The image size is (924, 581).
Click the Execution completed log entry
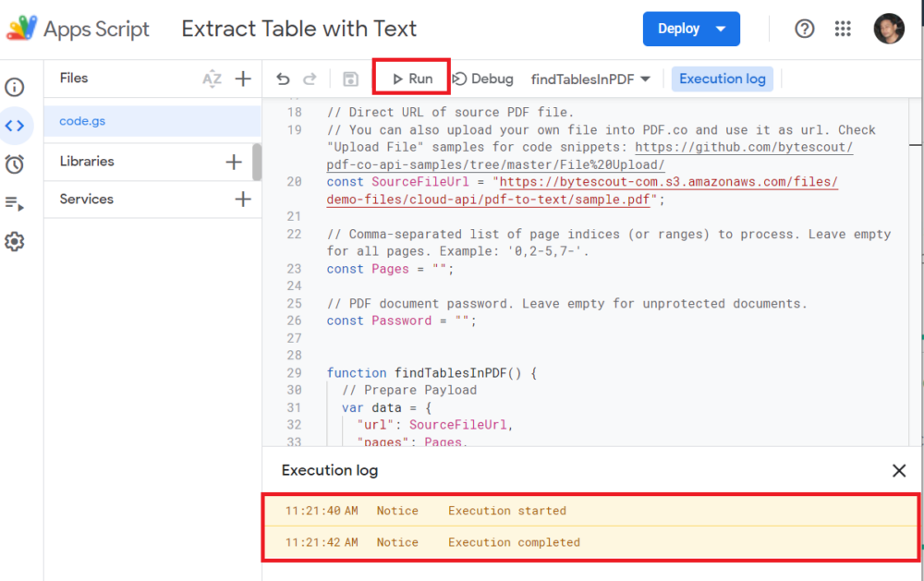(x=591, y=542)
